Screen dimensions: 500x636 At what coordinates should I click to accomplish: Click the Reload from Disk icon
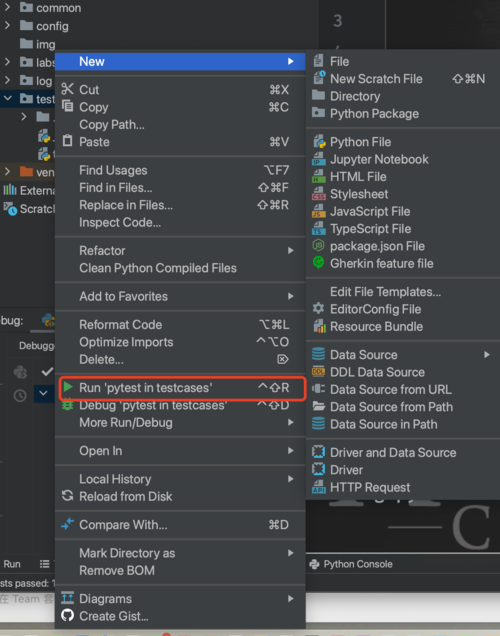point(67,496)
